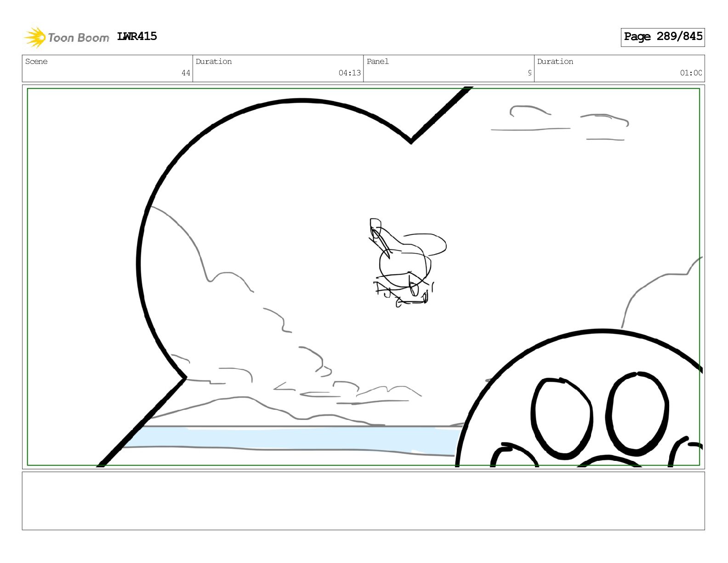Viewport: 728px width, 563px height.
Task: Click the small clouds in upper right sky
Action: (560, 122)
